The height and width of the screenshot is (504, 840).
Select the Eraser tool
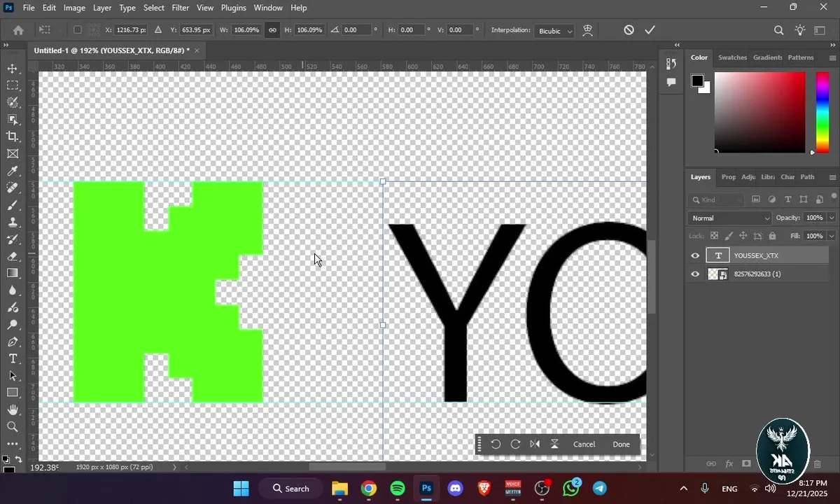[13, 256]
